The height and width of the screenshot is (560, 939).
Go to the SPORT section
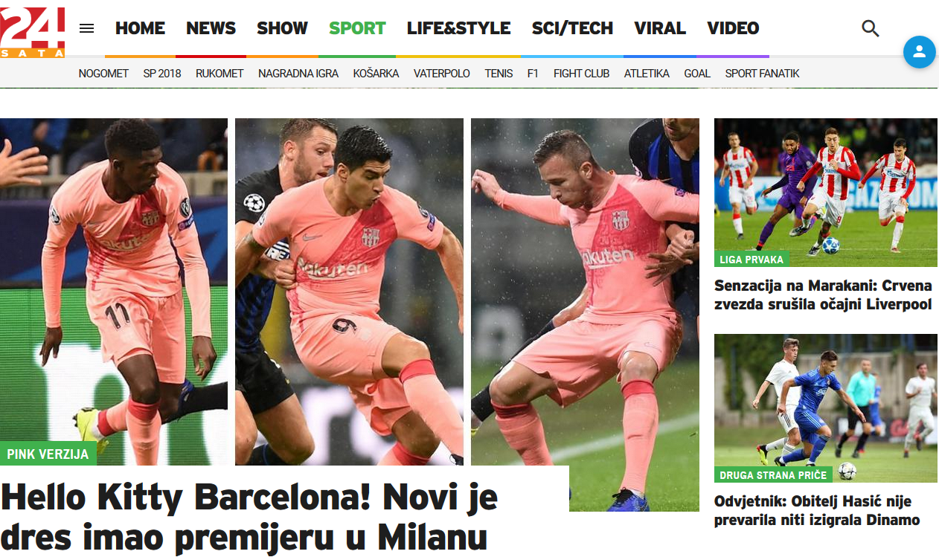[357, 28]
